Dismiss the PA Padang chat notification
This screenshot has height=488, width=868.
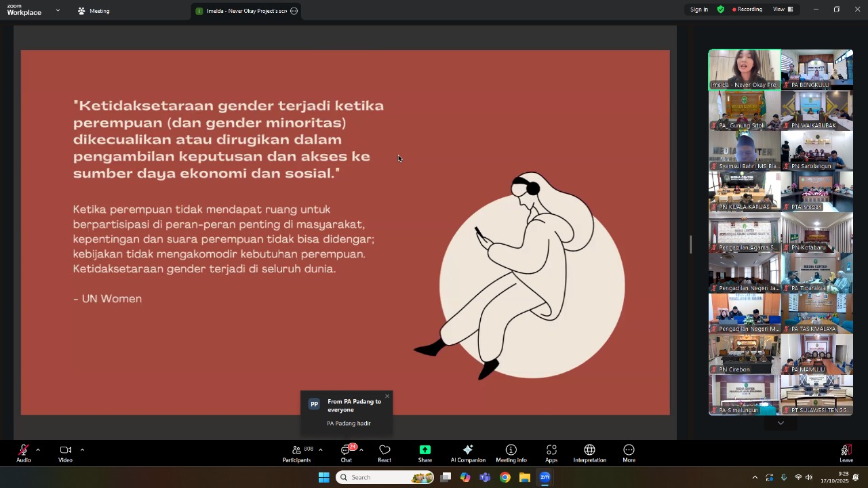click(387, 396)
